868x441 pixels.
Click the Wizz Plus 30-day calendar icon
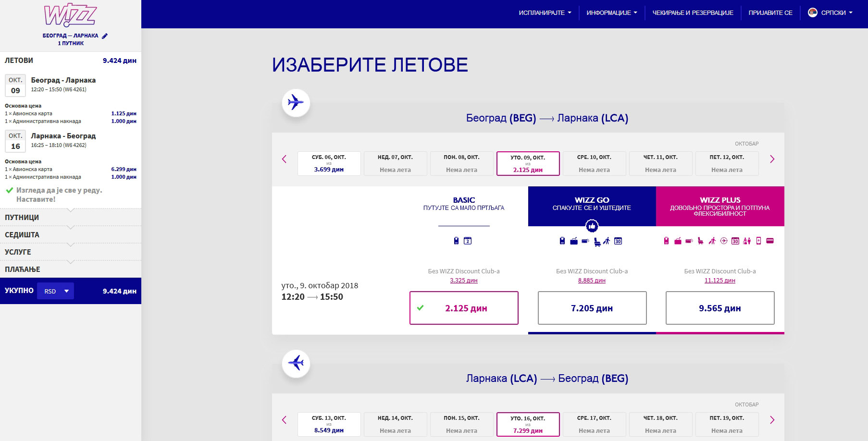(735, 241)
